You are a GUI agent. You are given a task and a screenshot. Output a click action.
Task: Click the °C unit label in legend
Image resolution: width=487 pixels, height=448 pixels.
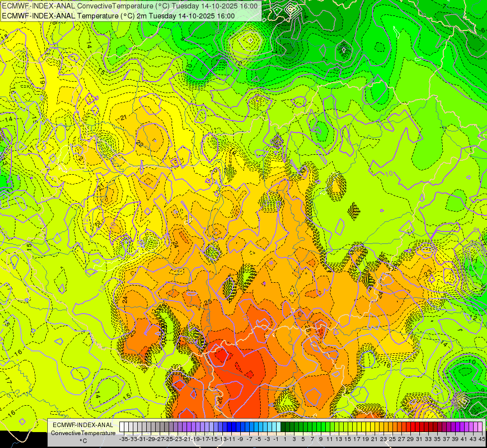click(x=83, y=441)
